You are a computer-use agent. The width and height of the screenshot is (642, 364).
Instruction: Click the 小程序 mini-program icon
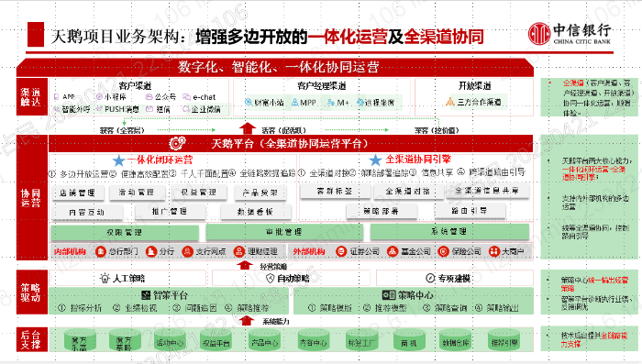[x=99, y=97]
